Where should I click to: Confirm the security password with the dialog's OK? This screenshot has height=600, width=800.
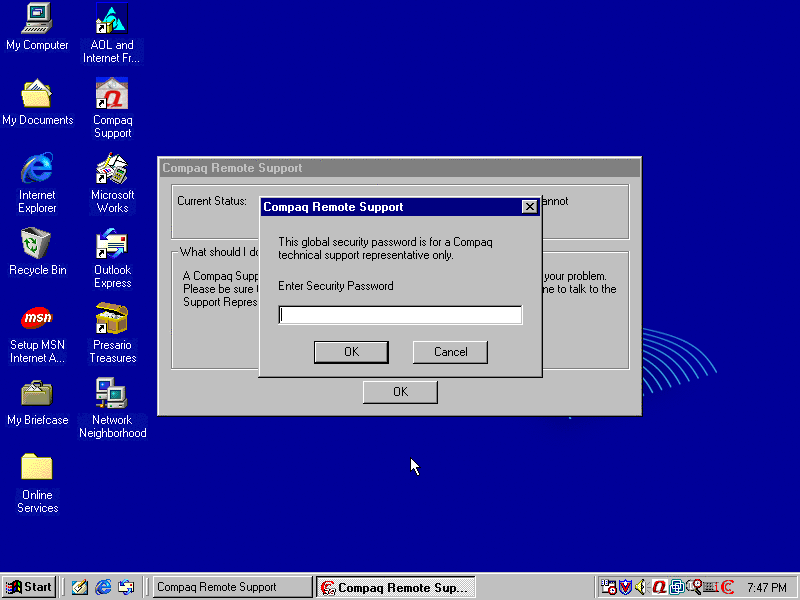coord(351,352)
